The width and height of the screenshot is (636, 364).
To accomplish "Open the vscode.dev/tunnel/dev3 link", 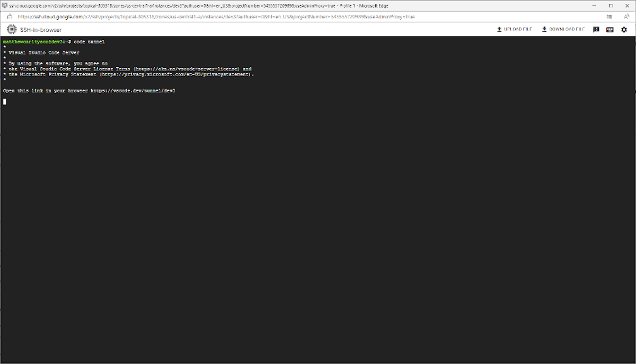I will coord(132,91).
